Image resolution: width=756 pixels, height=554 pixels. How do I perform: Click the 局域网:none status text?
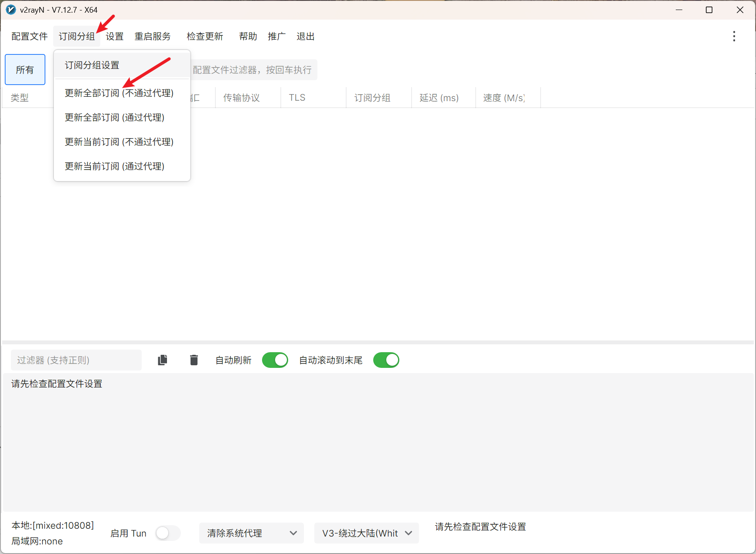coord(37,541)
